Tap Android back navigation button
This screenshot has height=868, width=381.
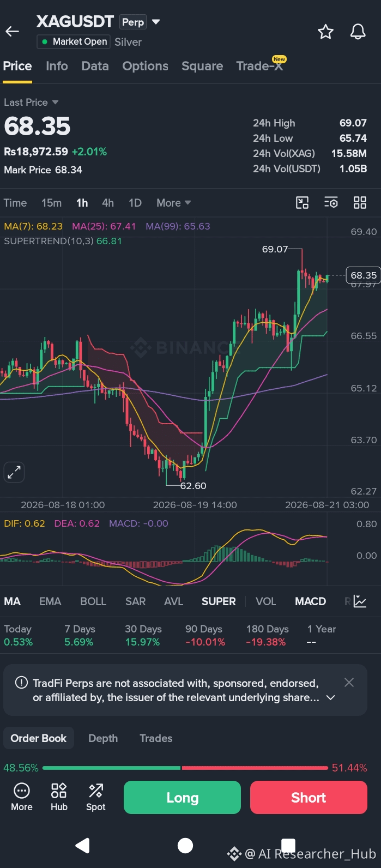pos(82,845)
